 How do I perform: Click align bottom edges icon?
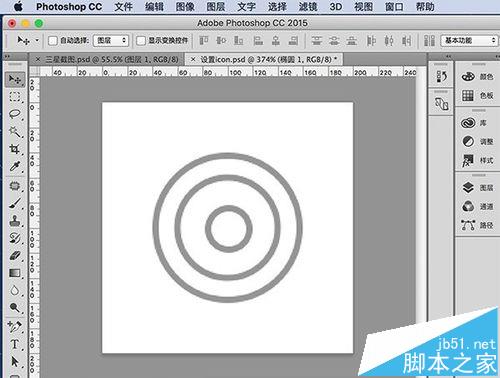coord(238,41)
